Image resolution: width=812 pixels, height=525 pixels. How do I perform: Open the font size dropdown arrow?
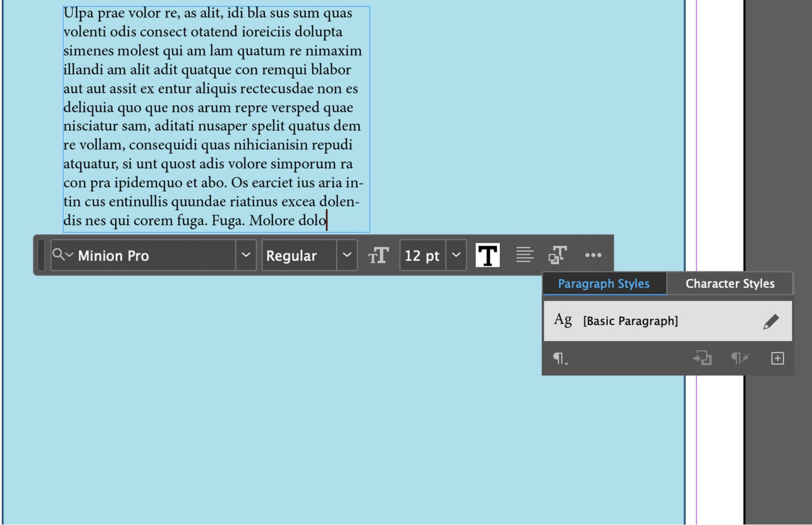pos(456,255)
